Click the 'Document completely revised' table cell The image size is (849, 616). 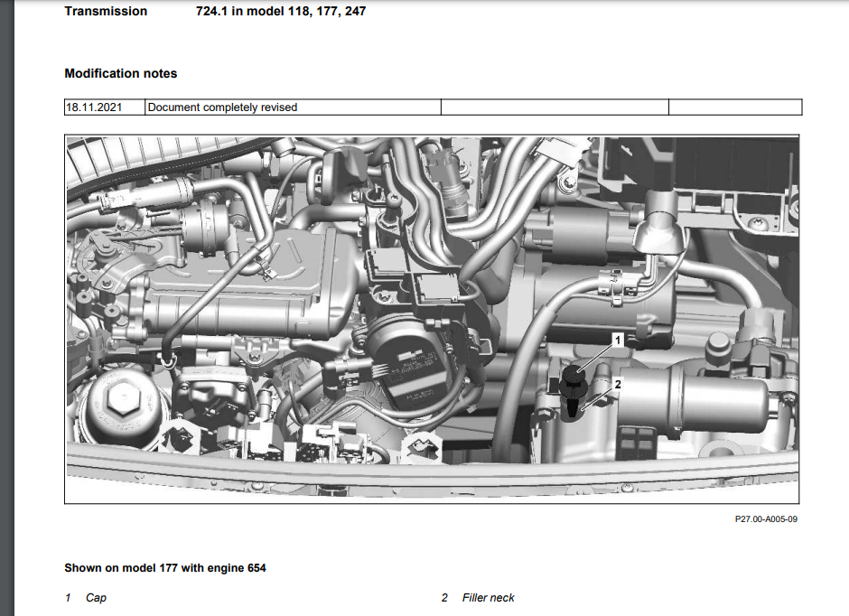(x=293, y=107)
